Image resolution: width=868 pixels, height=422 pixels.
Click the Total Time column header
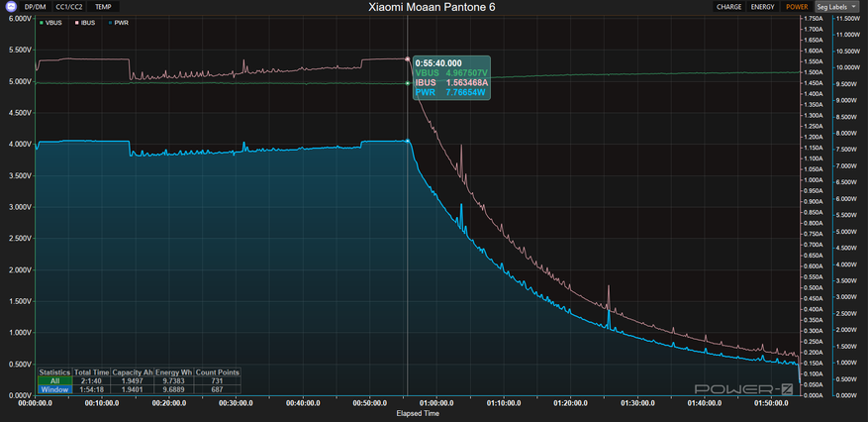pos(91,372)
